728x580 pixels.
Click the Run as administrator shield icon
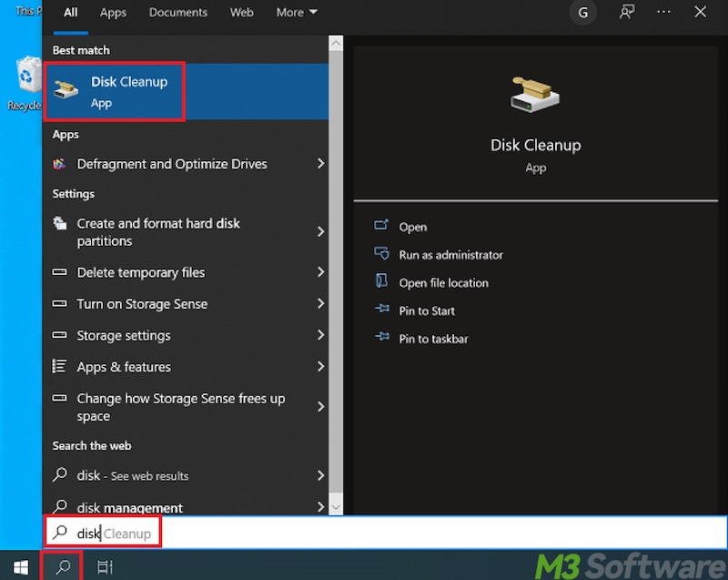pos(381,253)
